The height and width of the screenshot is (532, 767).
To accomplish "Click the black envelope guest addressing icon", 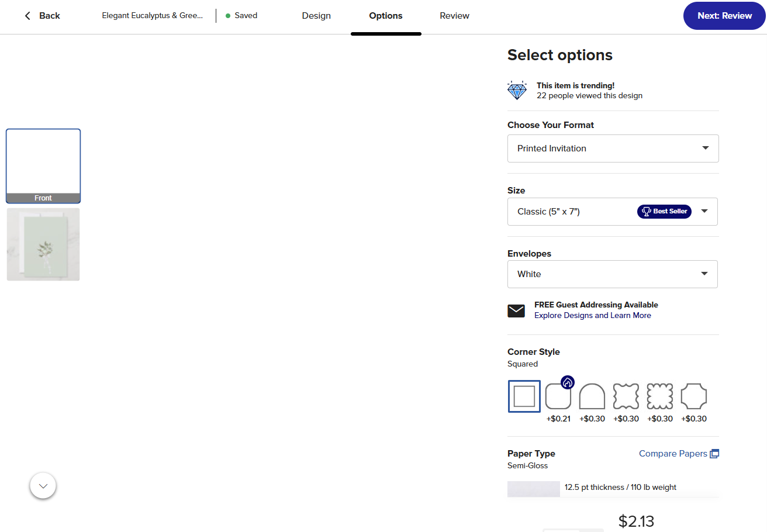I will (x=516, y=311).
